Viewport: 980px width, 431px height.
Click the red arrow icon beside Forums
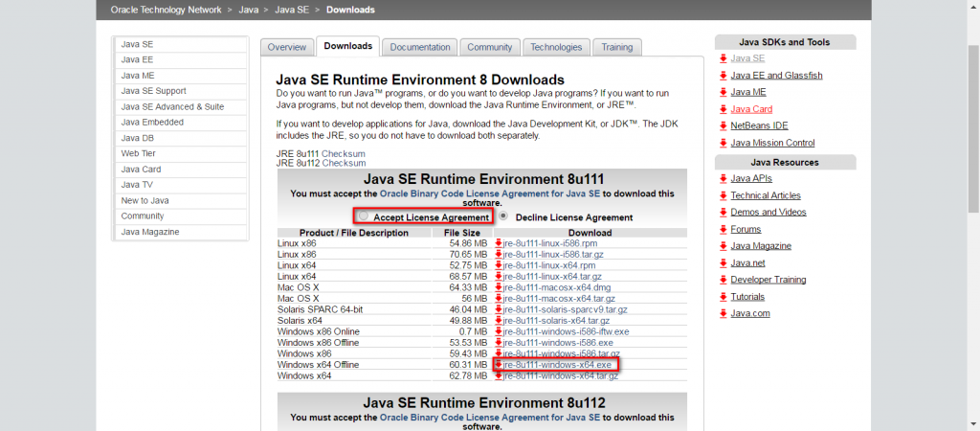pyautogui.click(x=724, y=229)
